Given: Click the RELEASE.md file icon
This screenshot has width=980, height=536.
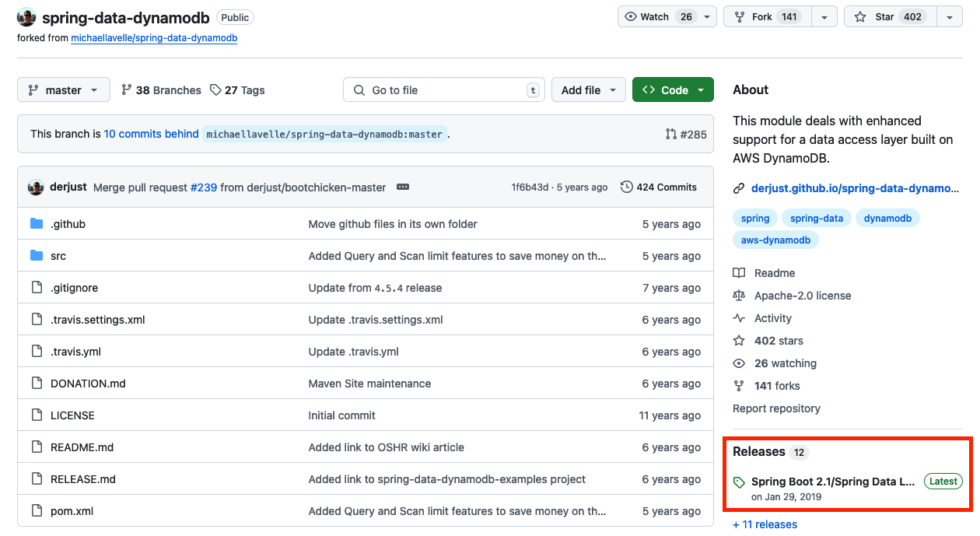Looking at the screenshot, I should (x=37, y=479).
